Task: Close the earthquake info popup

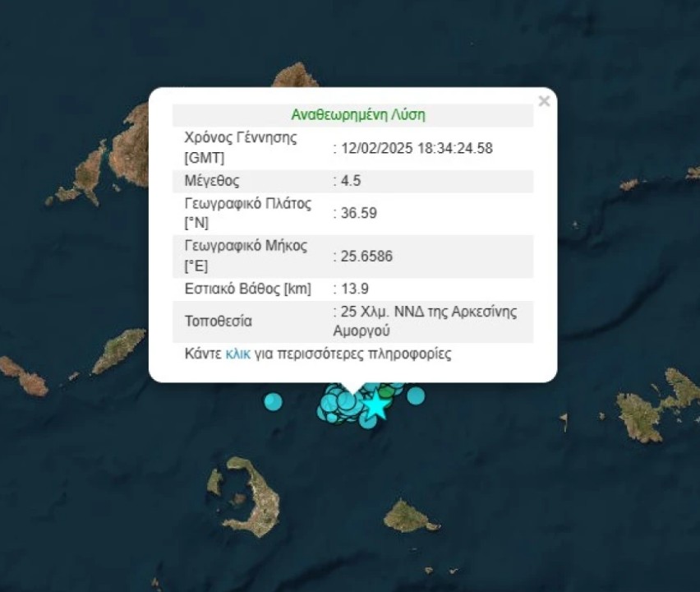Action: click(x=544, y=101)
